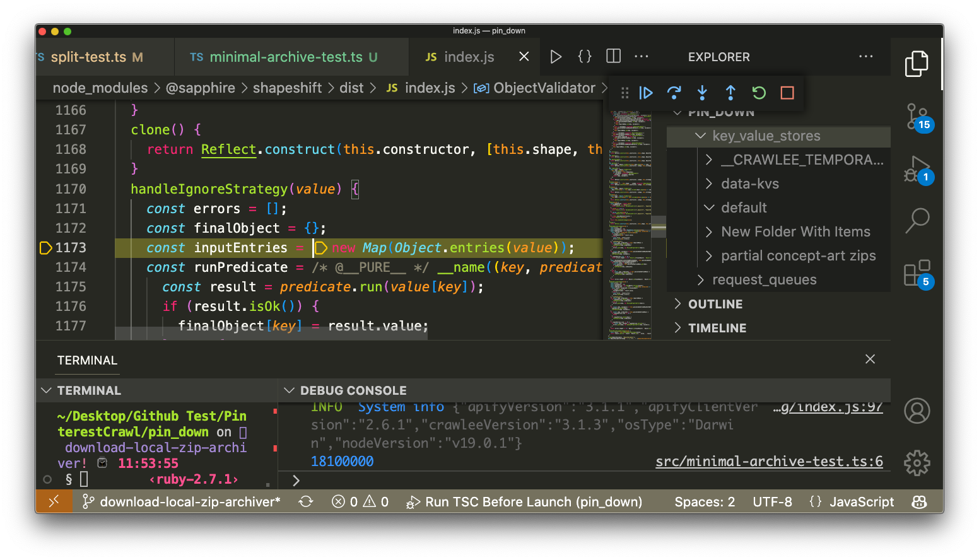Click @sapphire in the breadcrumb
Screen dimensions: 979x560
pos(200,88)
